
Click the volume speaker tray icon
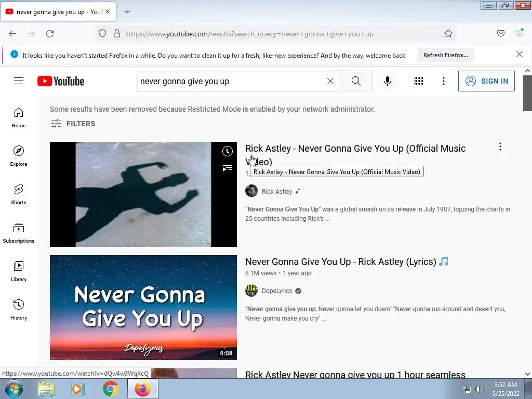tap(479, 389)
